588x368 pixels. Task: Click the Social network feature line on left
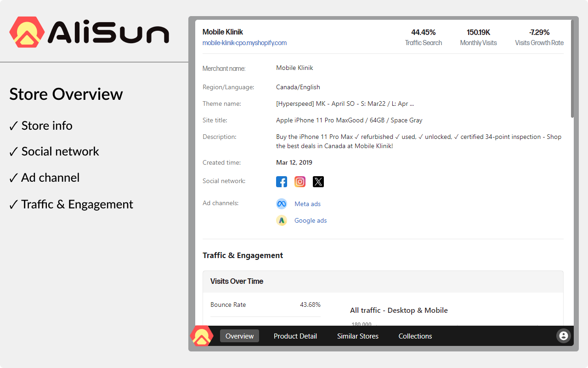[54, 151]
